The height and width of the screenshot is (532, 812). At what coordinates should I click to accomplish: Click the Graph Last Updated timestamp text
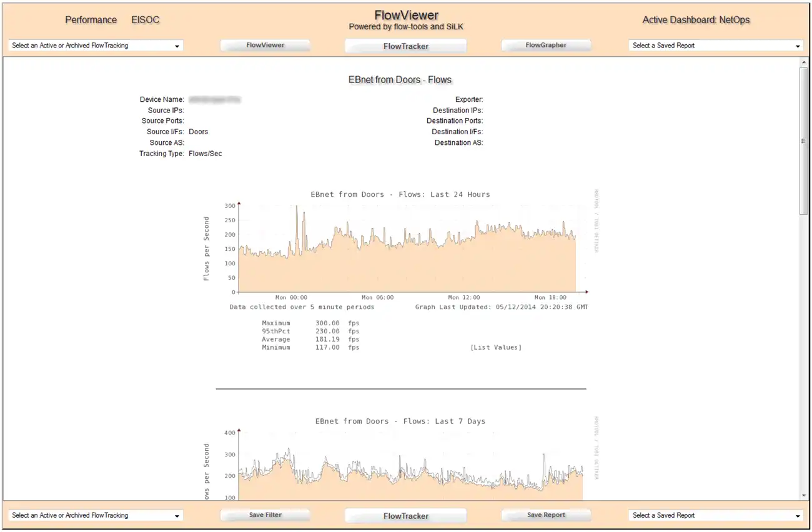point(502,307)
